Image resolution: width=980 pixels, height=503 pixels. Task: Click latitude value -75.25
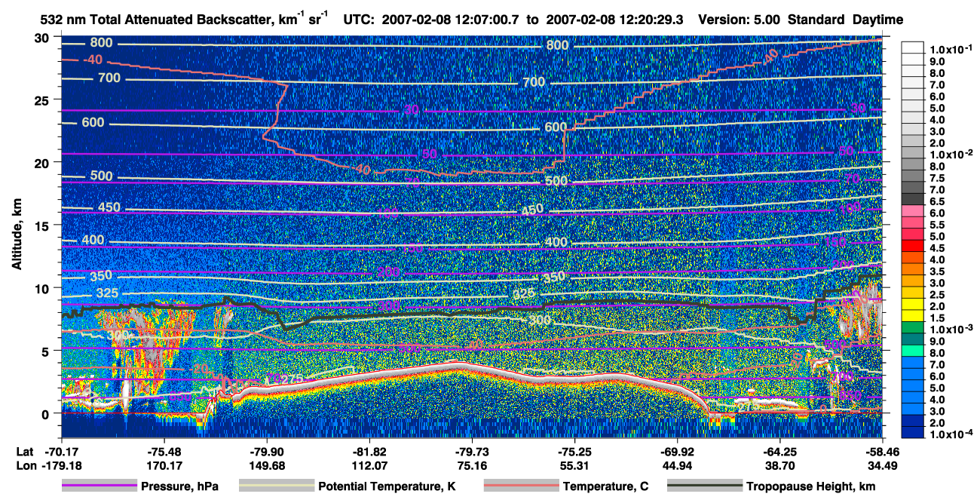tap(574, 452)
